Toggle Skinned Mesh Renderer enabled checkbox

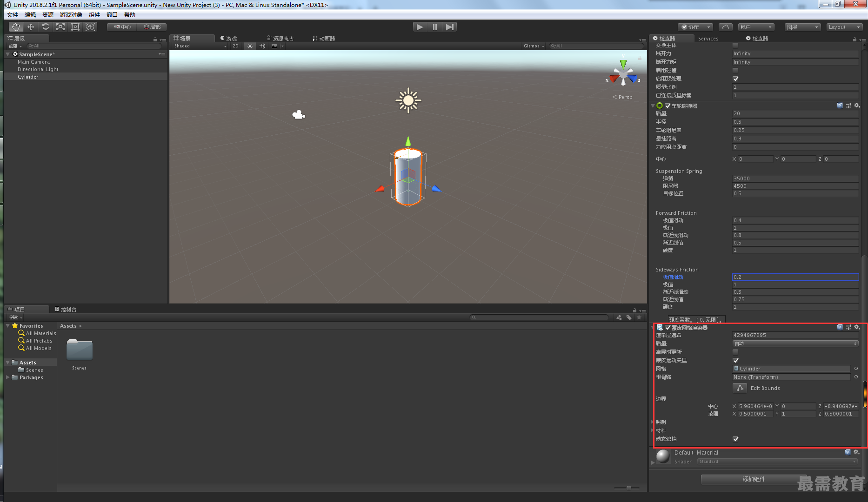(668, 328)
